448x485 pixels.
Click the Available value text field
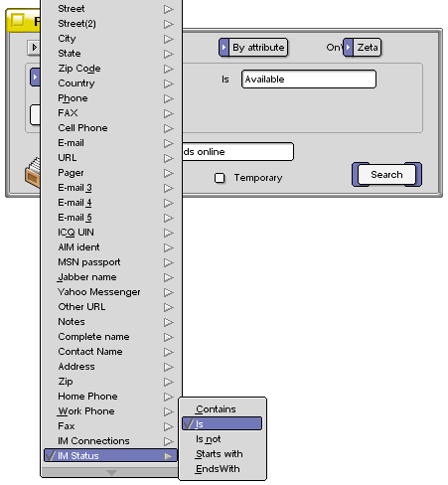[309, 80]
